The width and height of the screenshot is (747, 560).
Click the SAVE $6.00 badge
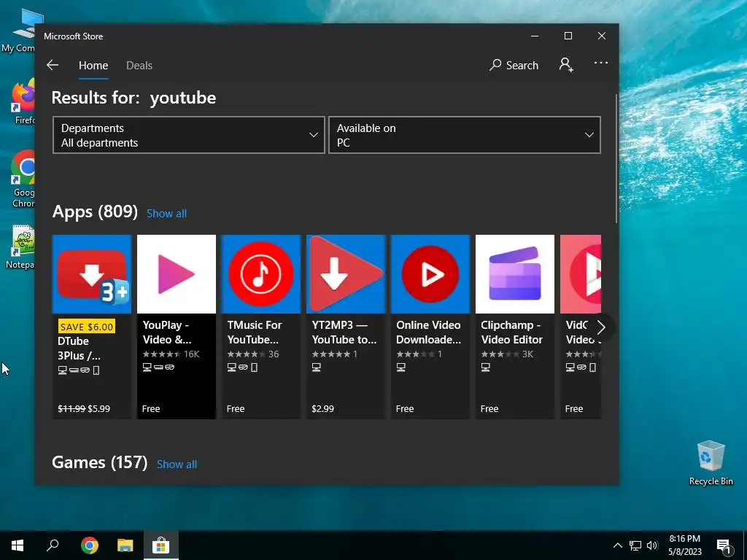click(87, 327)
